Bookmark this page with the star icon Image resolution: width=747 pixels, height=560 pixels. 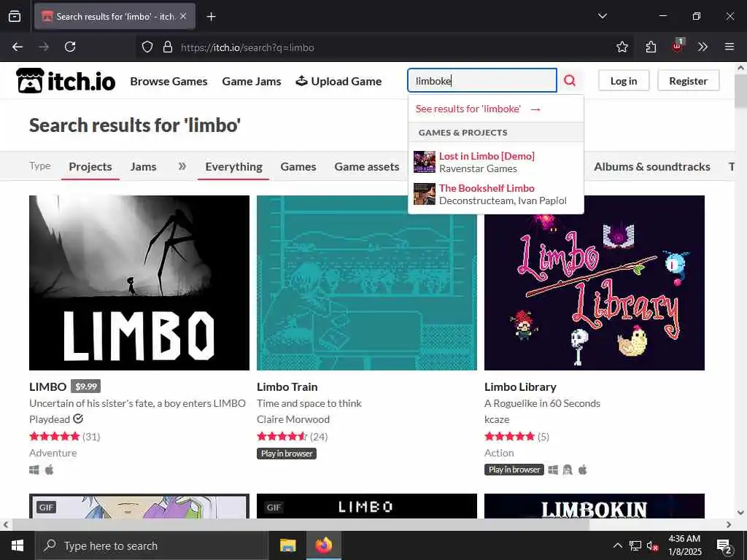(x=622, y=47)
